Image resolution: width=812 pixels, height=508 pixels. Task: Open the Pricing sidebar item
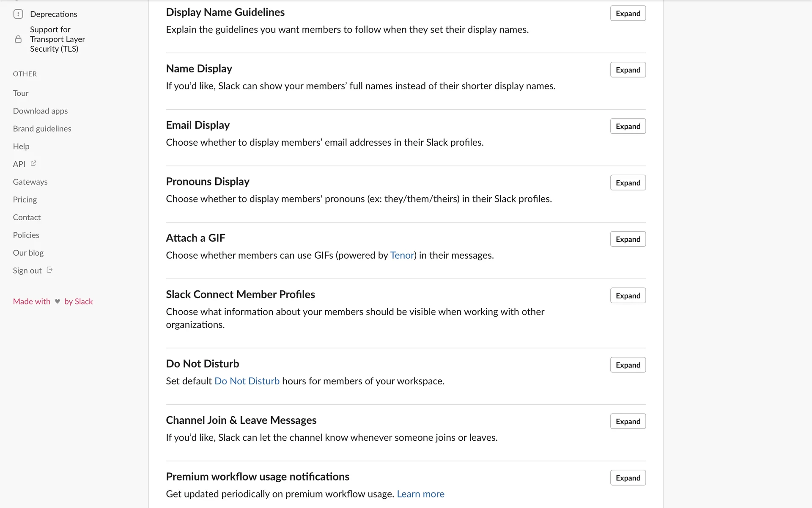pyautogui.click(x=25, y=200)
